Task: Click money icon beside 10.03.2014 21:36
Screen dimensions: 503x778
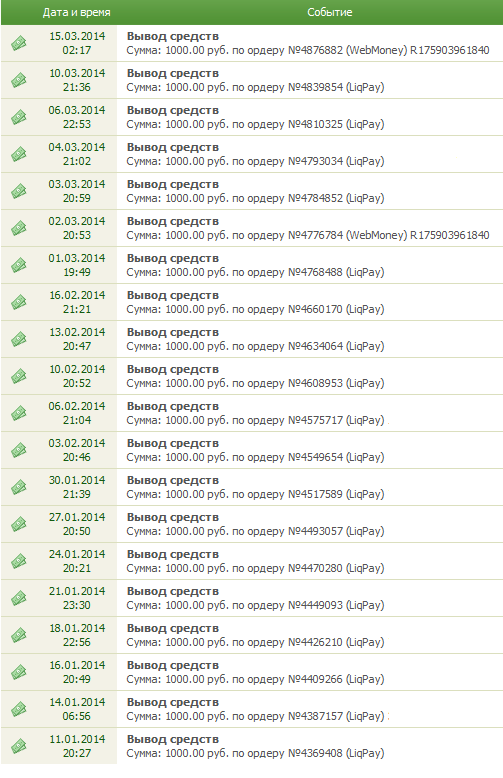Action: click(x=19, y=80)
